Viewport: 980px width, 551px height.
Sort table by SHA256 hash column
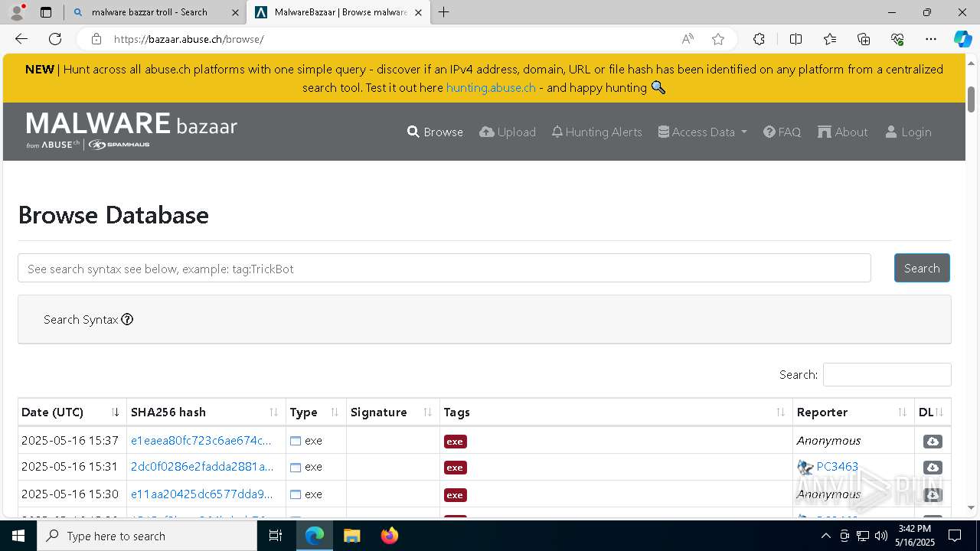206,412
